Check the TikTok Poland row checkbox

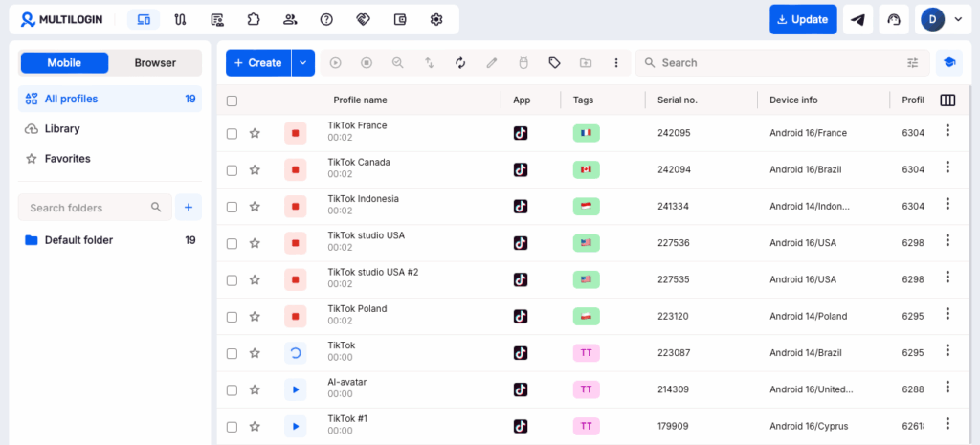tap(232, 317)
